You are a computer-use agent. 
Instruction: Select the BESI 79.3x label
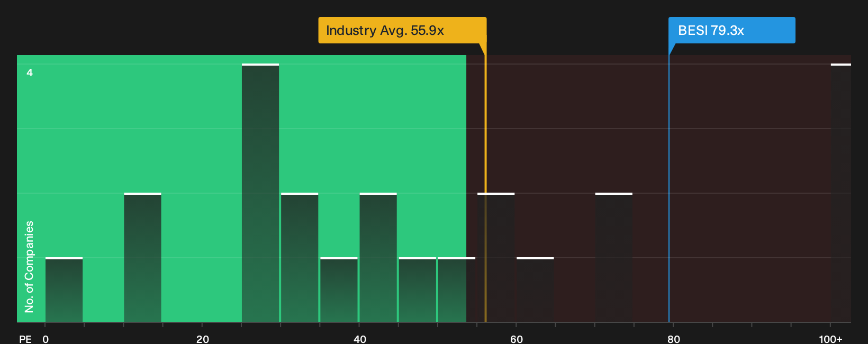[731, 30]
